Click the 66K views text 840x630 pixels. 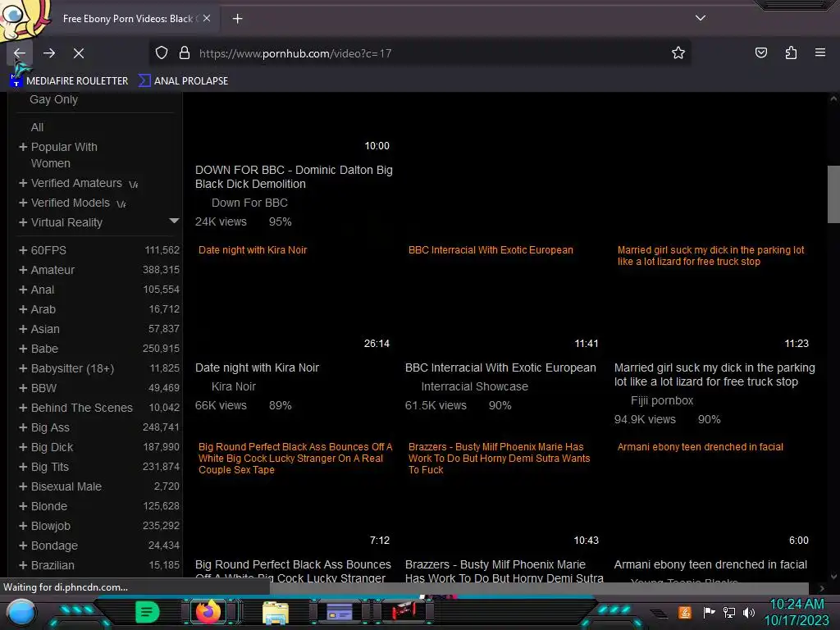pos(221,405)
